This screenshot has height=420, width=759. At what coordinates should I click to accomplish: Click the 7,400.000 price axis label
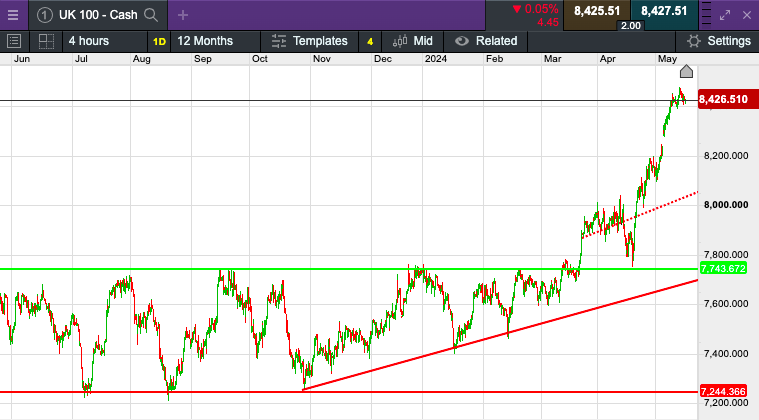pyautogui.click(x=726, y=354)
